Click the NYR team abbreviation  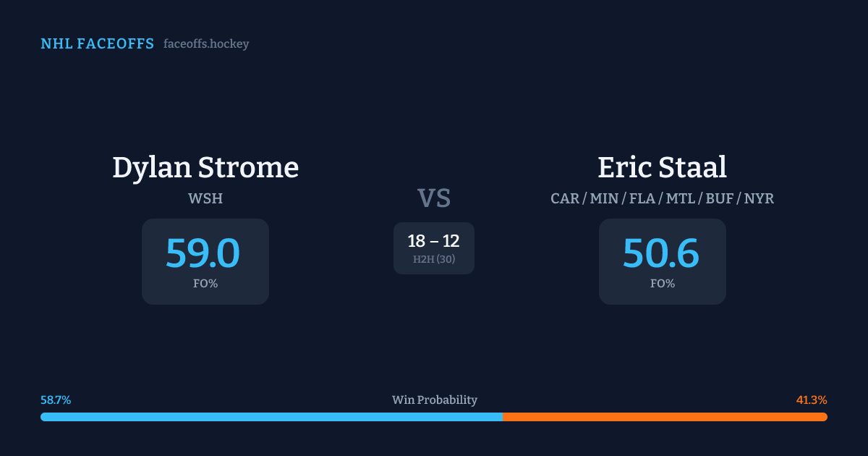click(x=758, y=198)
